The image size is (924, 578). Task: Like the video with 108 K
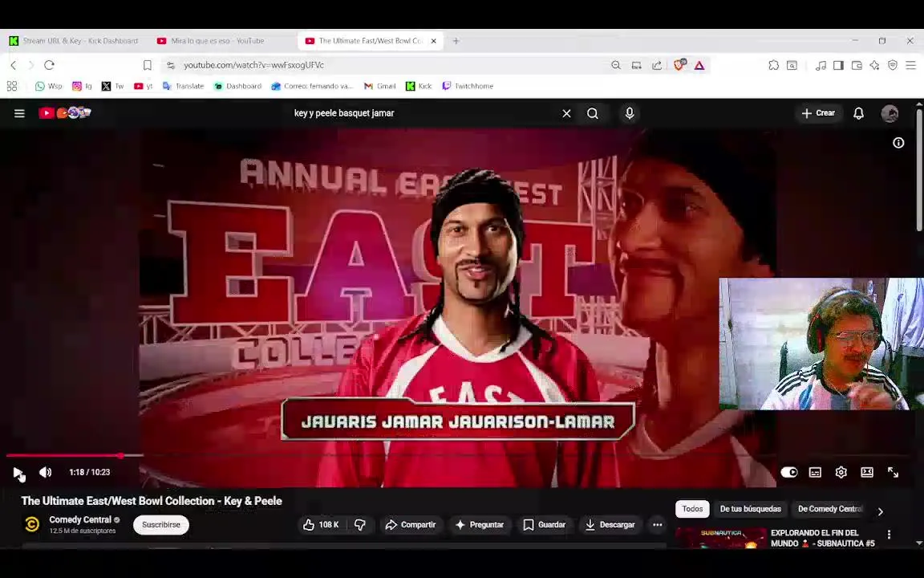click(x=321, y=525)
